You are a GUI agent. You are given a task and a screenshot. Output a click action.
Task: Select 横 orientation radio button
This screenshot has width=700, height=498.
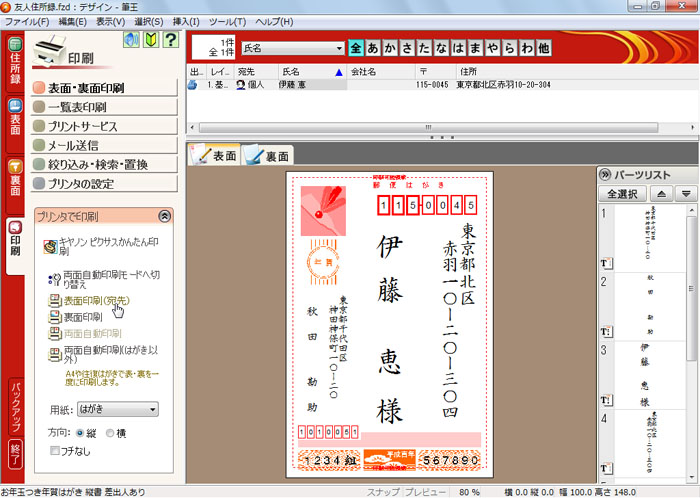[x=109, y=434]
